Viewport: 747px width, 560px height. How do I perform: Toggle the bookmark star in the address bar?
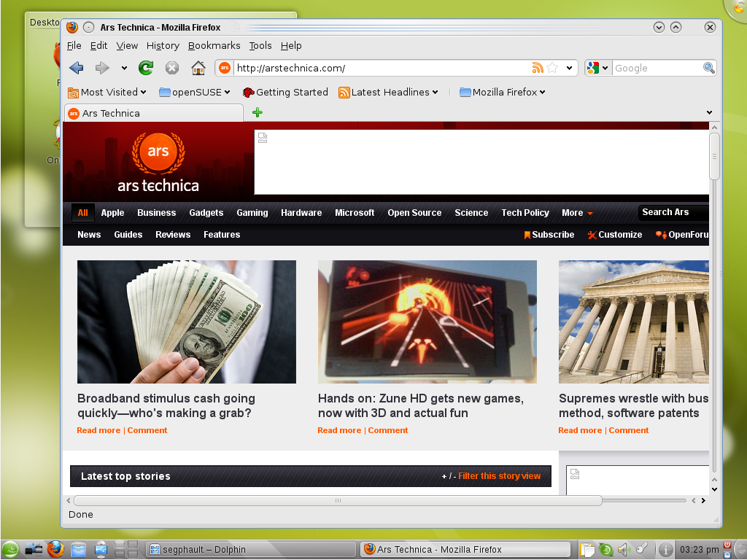[x=553, y=68]
